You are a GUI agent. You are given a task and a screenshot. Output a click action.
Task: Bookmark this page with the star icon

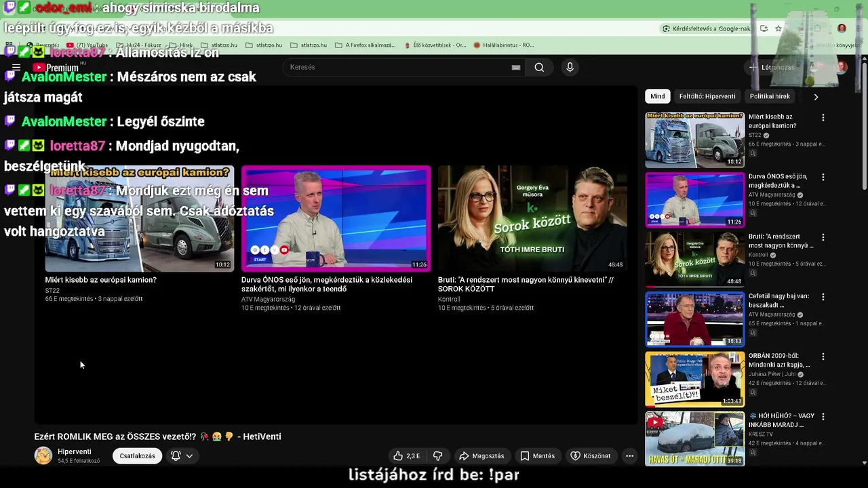pyautogui.click(x=778, y=28)
